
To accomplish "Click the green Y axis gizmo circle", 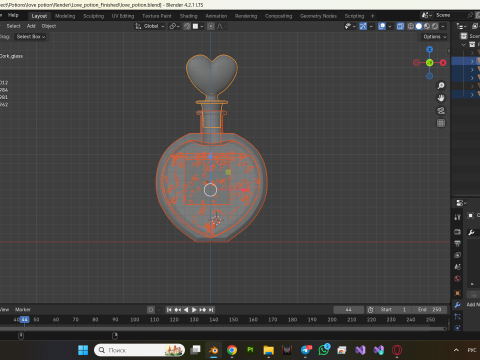I will tap(430, 63).
